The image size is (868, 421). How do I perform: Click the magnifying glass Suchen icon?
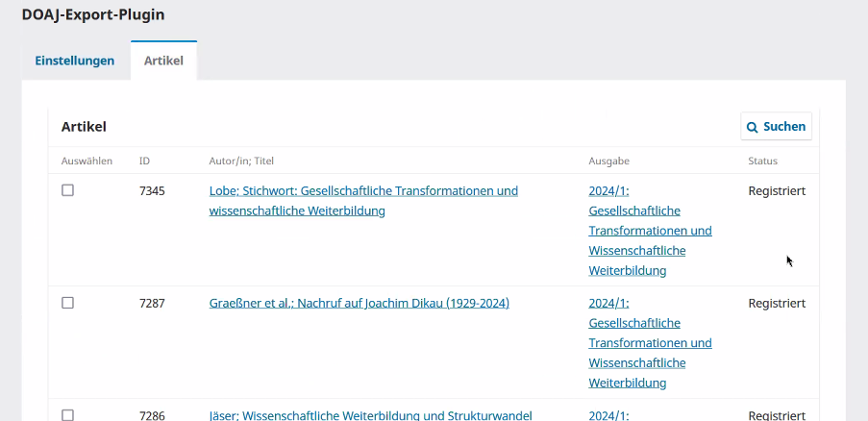(753, 127)
